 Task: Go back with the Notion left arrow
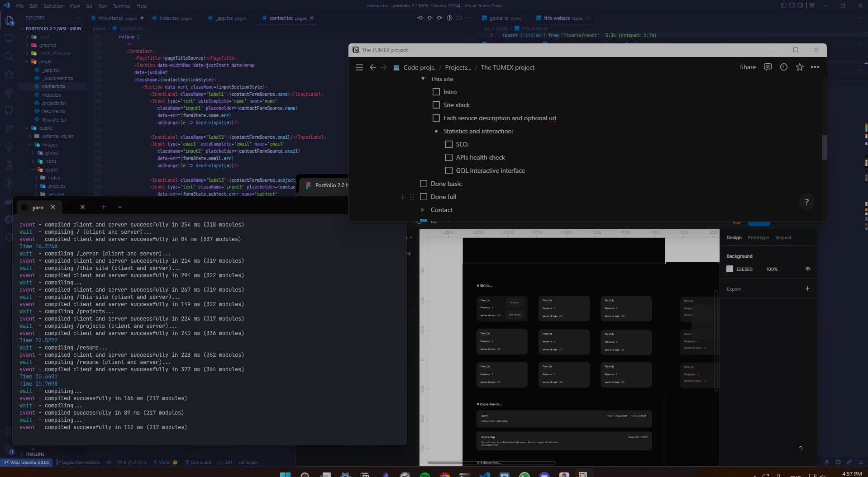tap(373, 67)
